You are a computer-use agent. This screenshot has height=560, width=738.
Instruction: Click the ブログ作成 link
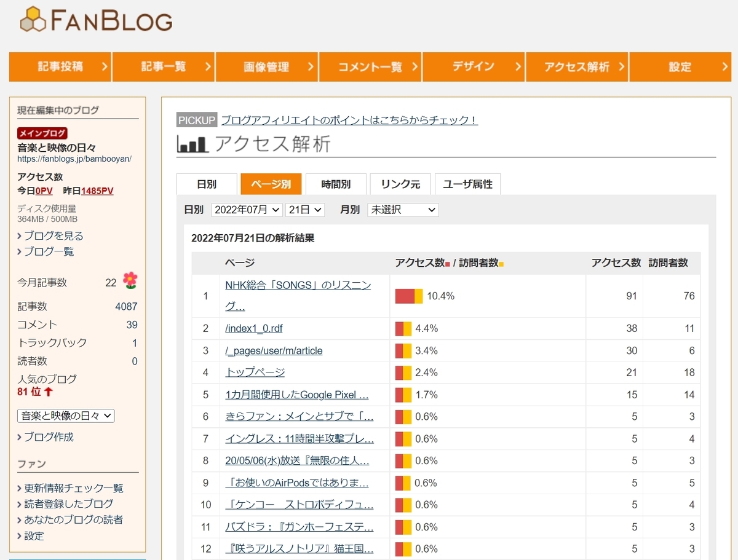click(49, 437)
